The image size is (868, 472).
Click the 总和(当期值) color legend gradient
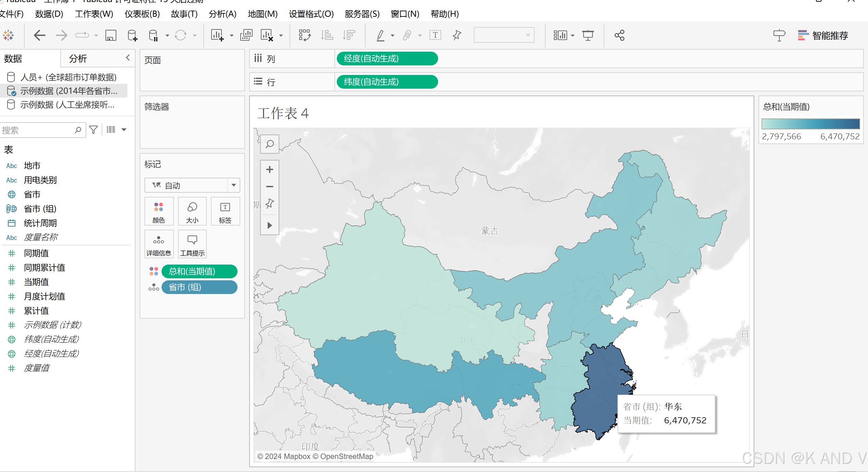pos(810,124)
